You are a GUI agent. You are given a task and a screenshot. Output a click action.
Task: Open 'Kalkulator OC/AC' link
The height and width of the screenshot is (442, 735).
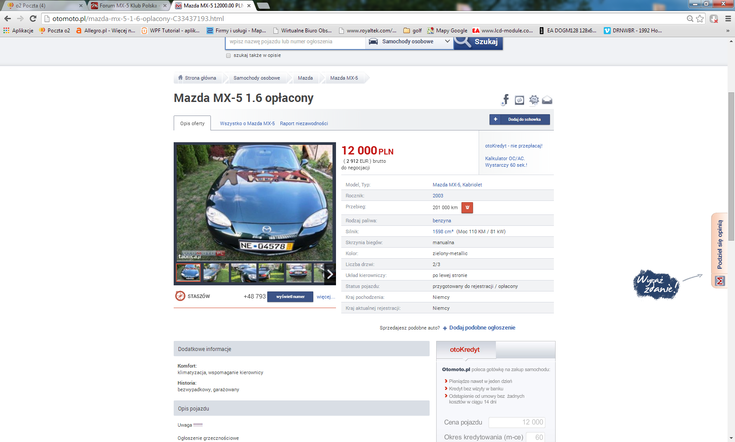point(504,158)
